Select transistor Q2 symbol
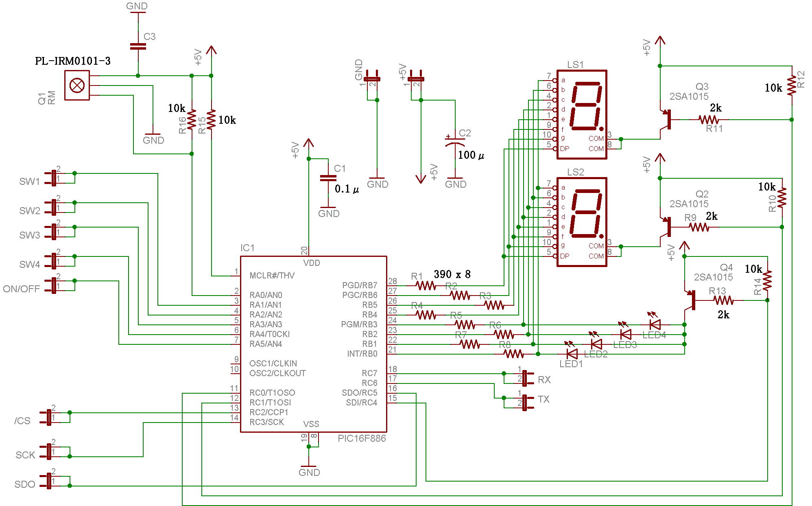Screen dimensions: 812x506 (x=665, y=227)
